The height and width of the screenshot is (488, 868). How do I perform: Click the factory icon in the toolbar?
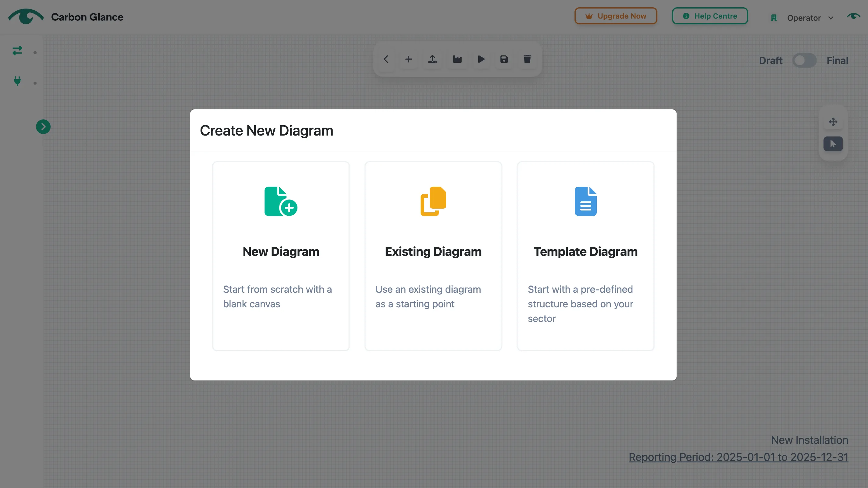click(x=457, y=59)
